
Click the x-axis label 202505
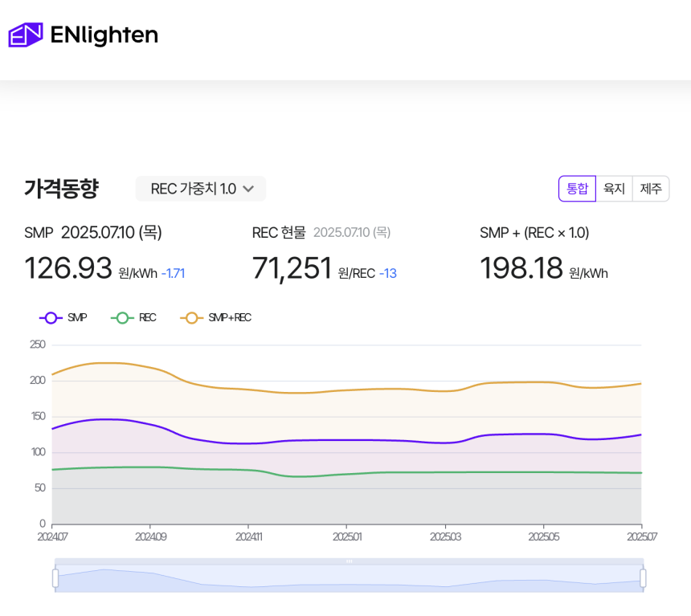pos(544,536)
